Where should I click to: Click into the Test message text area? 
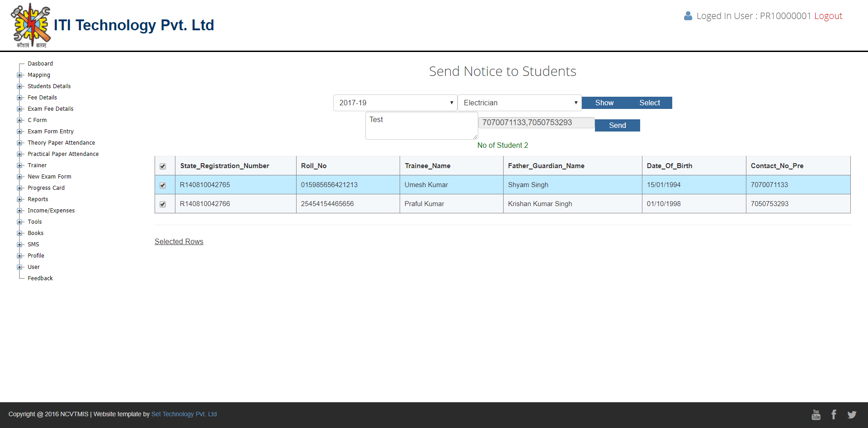click(x=421, y=126)
